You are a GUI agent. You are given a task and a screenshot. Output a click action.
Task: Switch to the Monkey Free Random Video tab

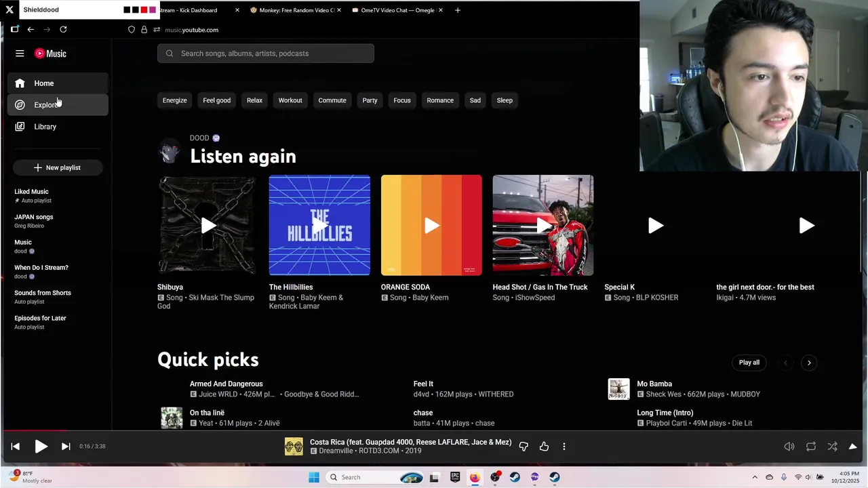tap(295, 10)
